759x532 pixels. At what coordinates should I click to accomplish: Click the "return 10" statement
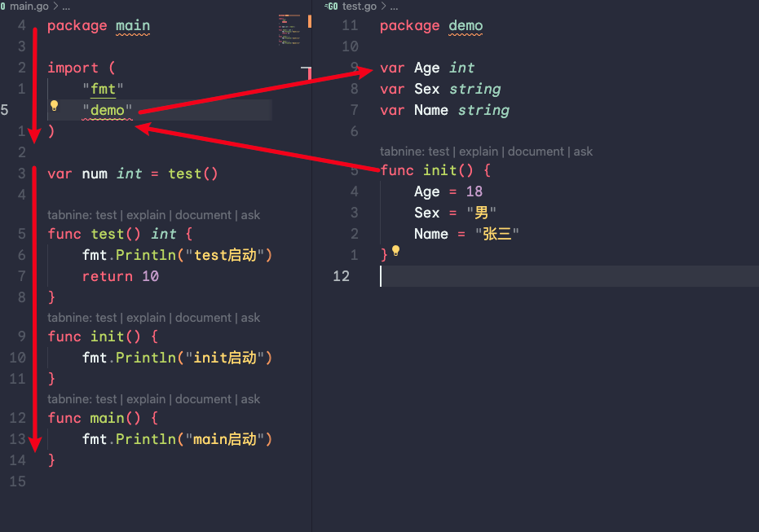click(121, 276)
